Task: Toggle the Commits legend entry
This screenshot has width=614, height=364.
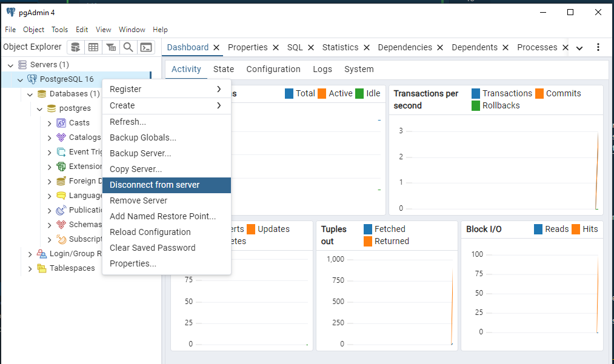Action: 558,93
